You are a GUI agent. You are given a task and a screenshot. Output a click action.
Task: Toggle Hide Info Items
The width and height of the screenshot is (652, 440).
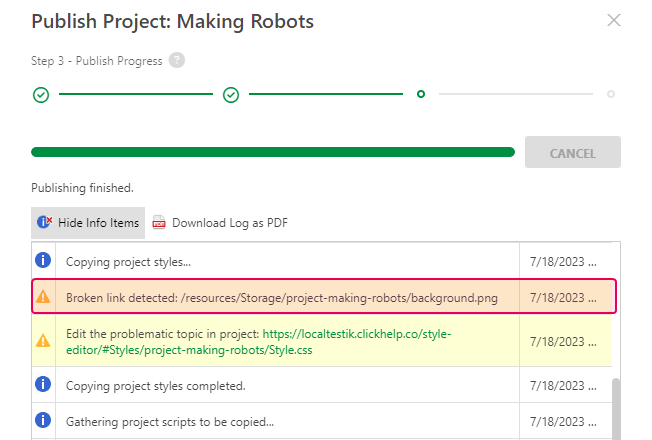pos(88,223)
